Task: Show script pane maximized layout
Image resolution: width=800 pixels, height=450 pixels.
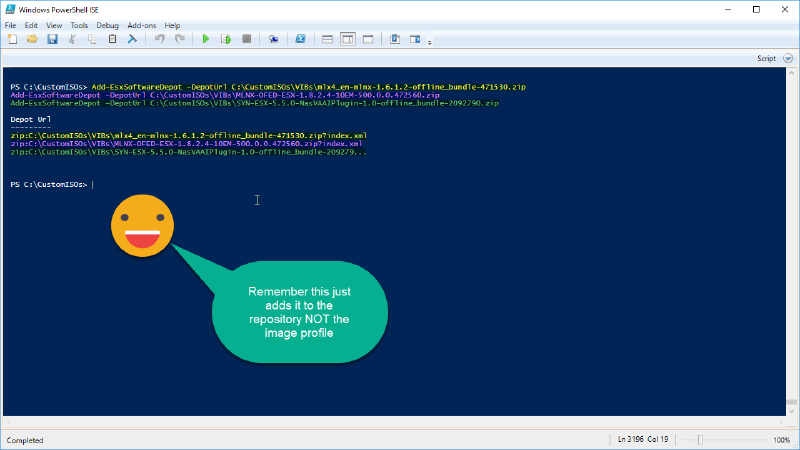Action: [x=368, y=39]
